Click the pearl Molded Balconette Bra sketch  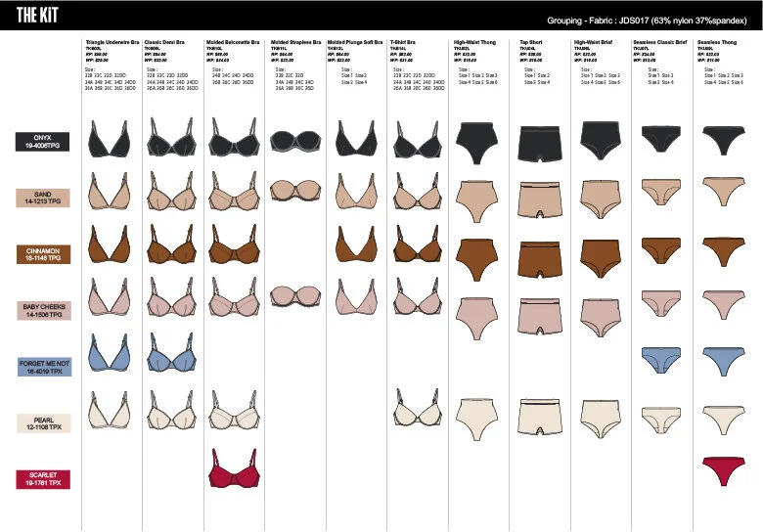point(234,411)
